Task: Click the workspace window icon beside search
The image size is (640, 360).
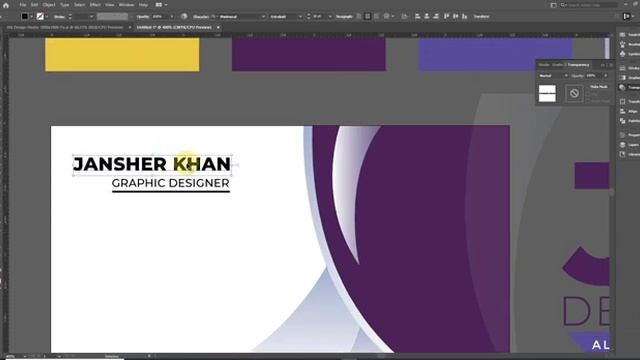Action: click(553, 5)
